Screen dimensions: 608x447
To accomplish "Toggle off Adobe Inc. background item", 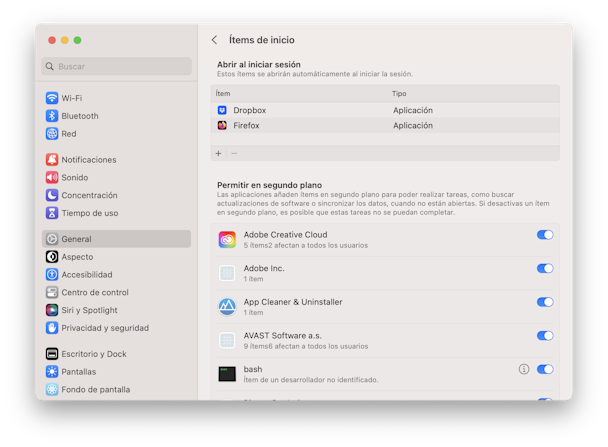I will coord(545,268).
